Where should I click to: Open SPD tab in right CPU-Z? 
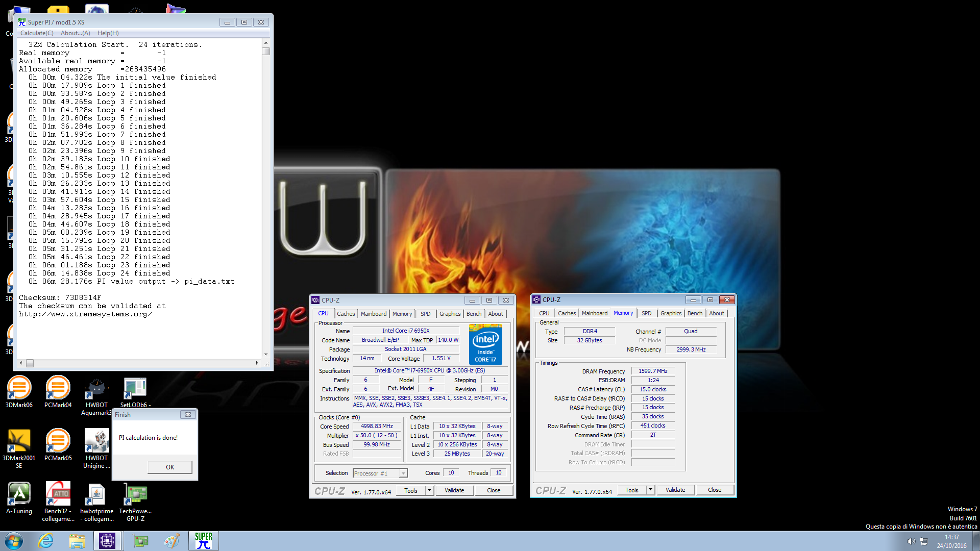click(647, 313)
